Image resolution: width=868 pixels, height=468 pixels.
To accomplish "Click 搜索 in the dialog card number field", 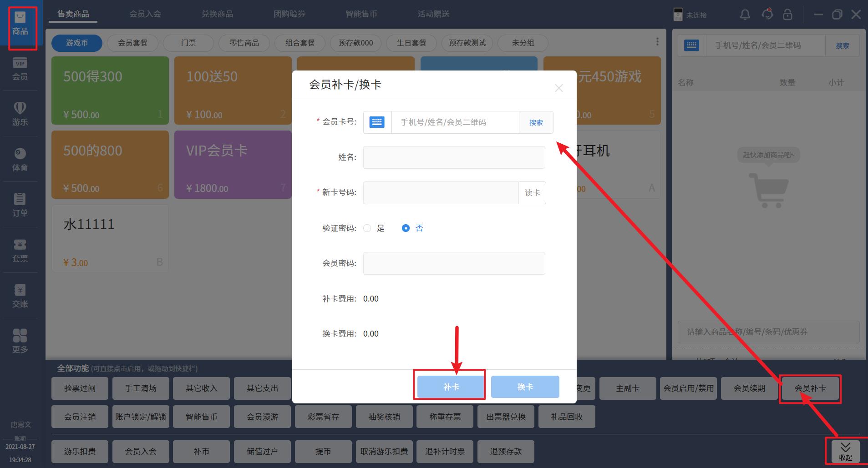I will point(536,122).
